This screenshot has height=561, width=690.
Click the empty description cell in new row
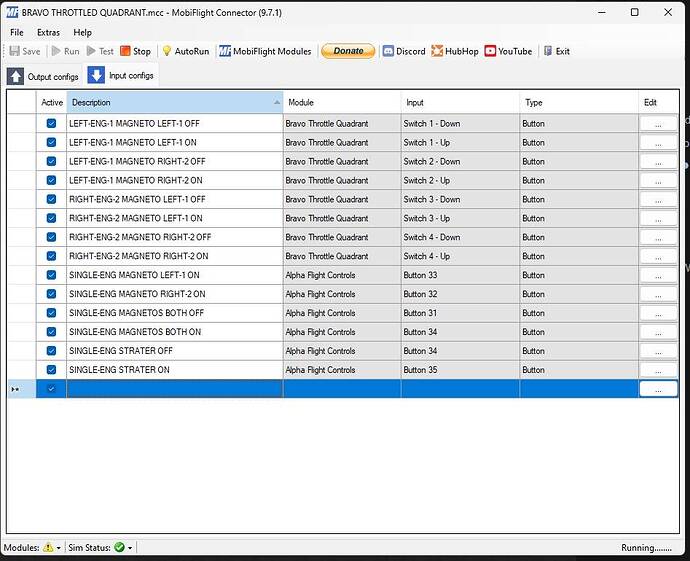click(x=174, y=389)
